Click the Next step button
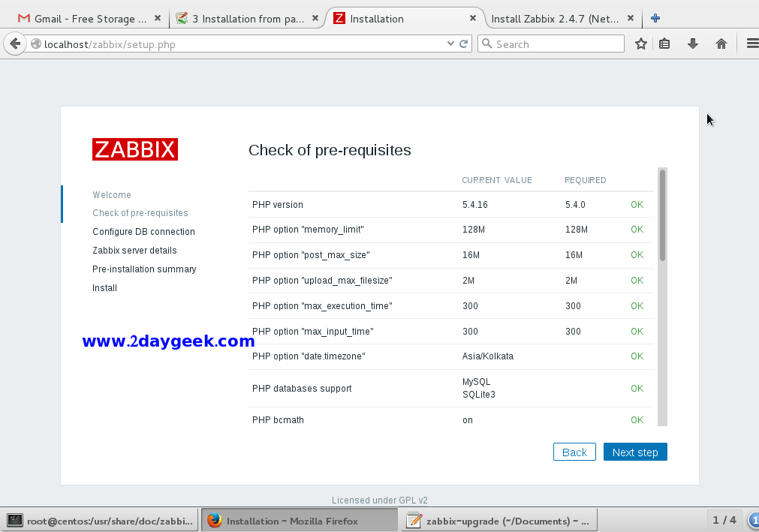The width and height of the screenshot is (759, 532). tap(635, 452)
